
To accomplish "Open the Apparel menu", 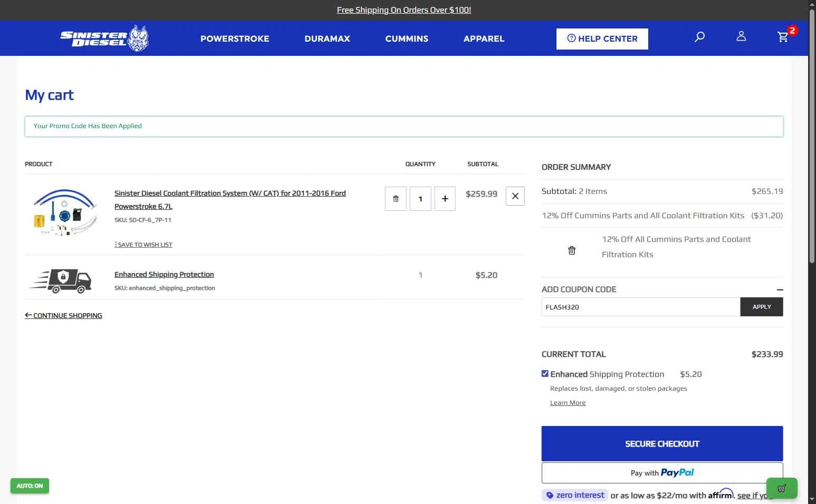I will [484, 38].
